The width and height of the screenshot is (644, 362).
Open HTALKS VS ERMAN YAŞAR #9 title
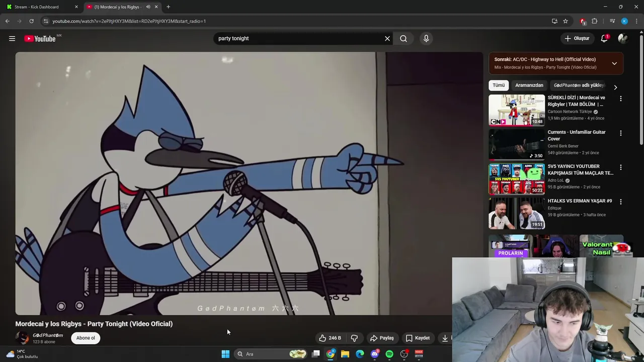point(580,201)
